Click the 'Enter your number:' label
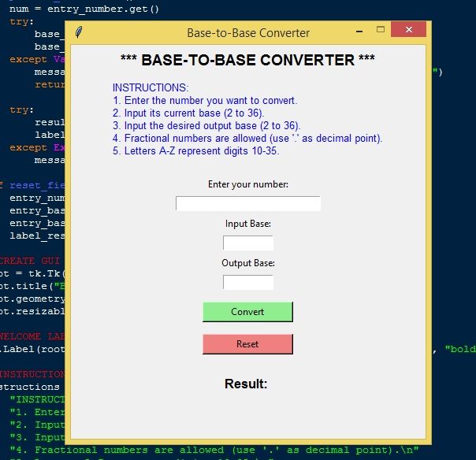Screen dimensions: 476x460 pyautogui.click(x=247, y=184)
